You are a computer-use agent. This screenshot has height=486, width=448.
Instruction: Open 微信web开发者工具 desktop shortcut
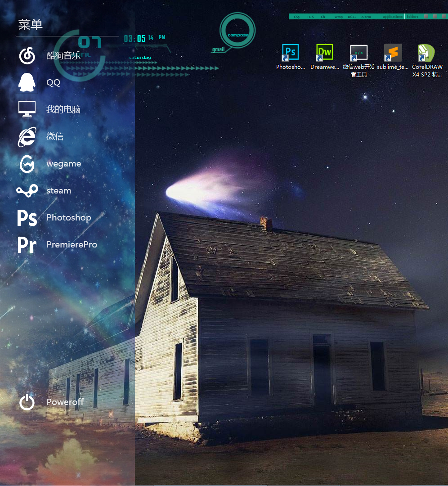(359, 53)
